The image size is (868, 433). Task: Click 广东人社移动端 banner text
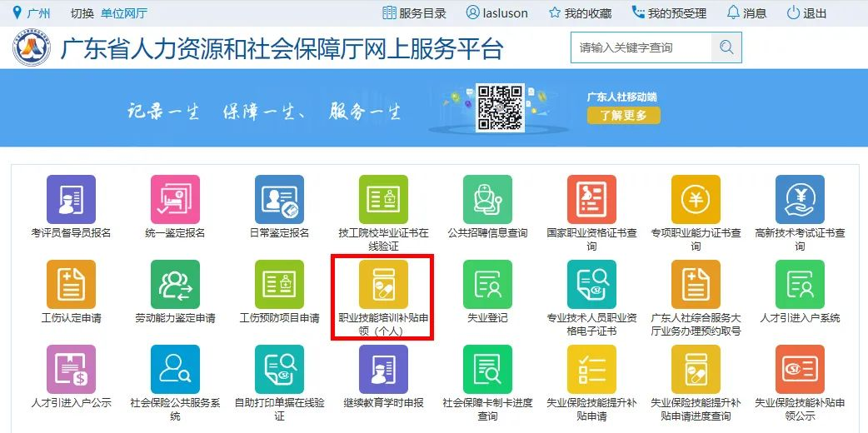point(621,97)
